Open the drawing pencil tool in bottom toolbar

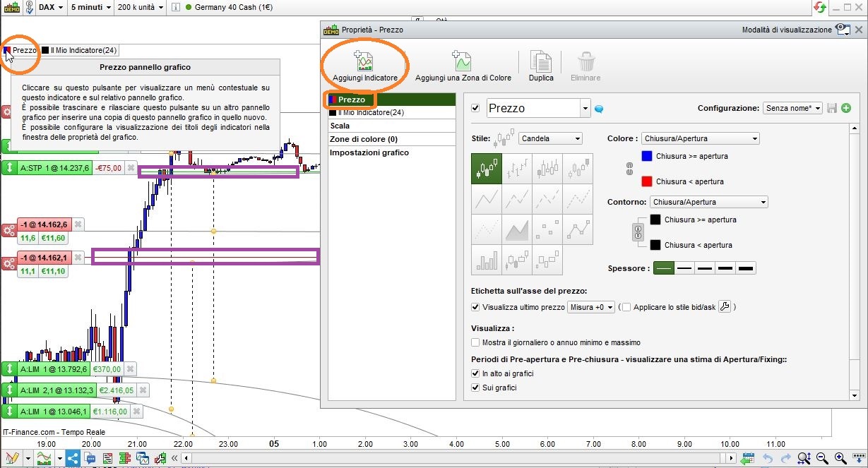point(12,459)
